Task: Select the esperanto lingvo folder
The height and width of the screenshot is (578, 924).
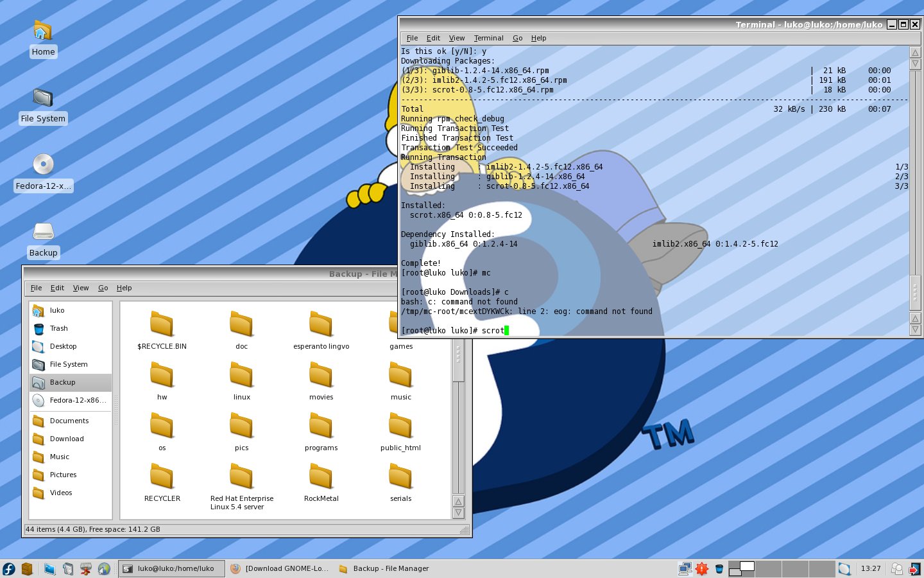Action: (321, 330)
